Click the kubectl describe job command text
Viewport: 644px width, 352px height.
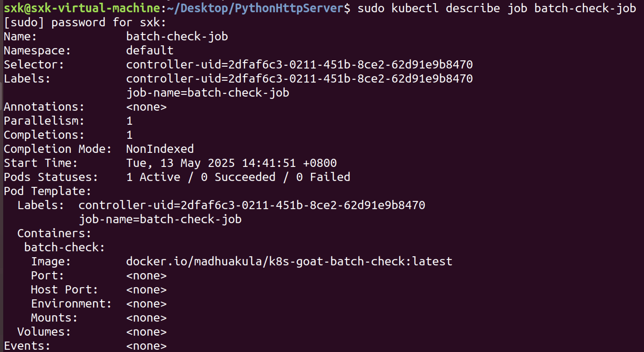(497, 8)
